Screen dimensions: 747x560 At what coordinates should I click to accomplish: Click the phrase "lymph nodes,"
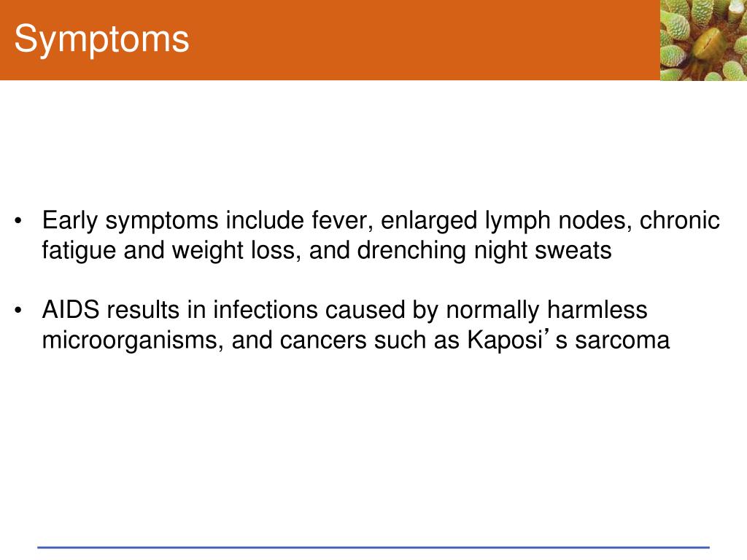558,221
